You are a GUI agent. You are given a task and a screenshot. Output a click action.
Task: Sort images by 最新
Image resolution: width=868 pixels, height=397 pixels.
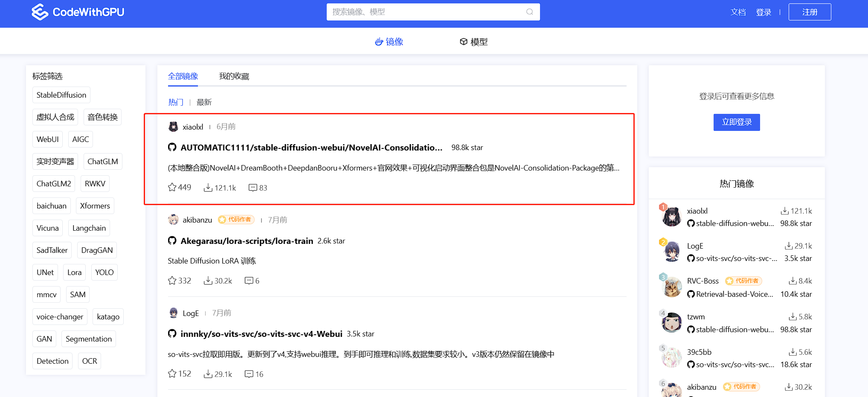pos(204,102)
